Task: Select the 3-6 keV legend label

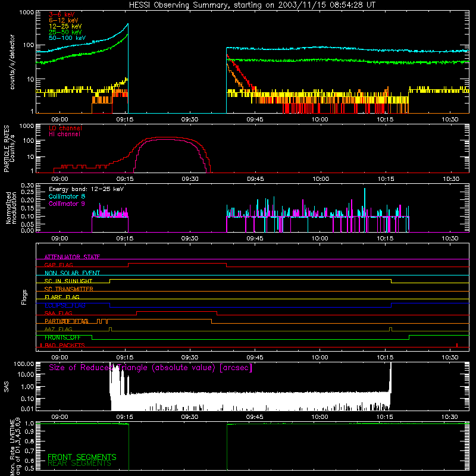Action: click(x=62, y=14)
